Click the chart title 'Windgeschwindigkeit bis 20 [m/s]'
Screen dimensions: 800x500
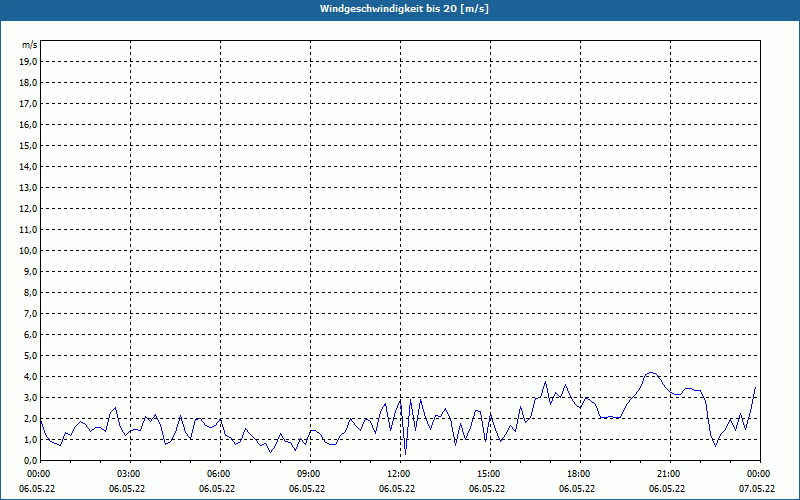coord(404,9)
